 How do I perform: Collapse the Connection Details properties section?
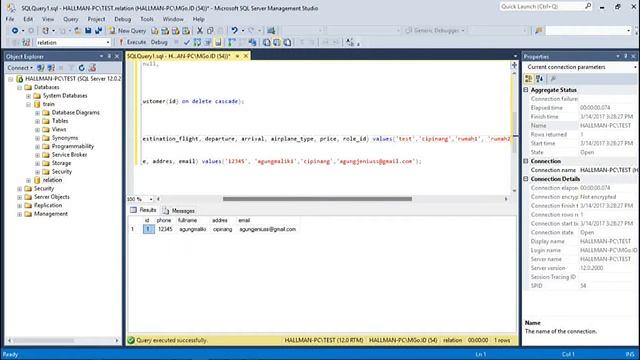pos(526,179)
